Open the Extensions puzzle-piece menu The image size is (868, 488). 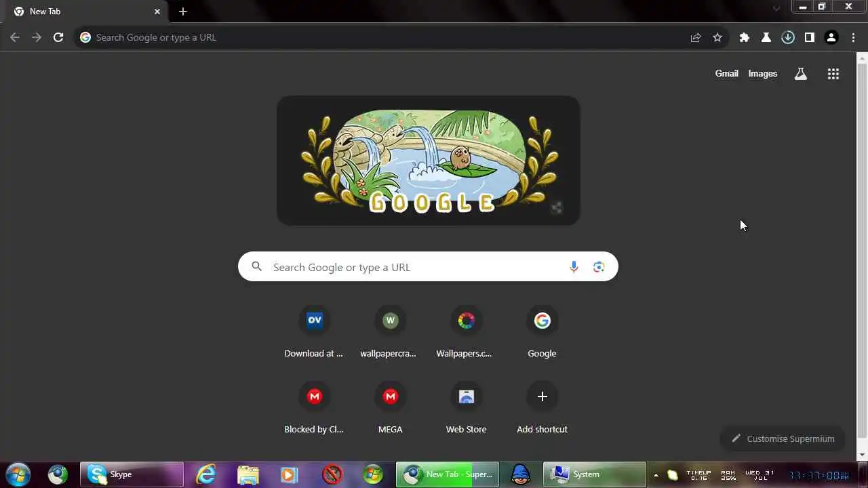point(745,37)
